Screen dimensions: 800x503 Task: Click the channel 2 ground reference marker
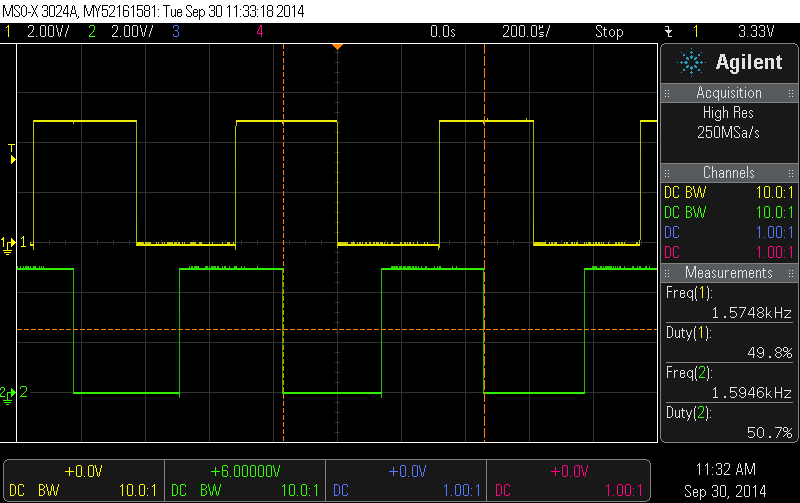pos(9,393)
